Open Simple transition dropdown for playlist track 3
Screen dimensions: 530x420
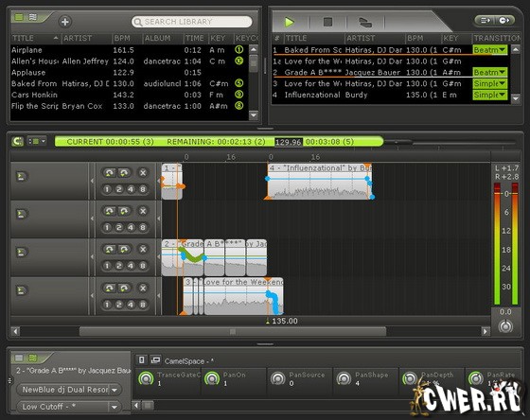click(490, 83)
